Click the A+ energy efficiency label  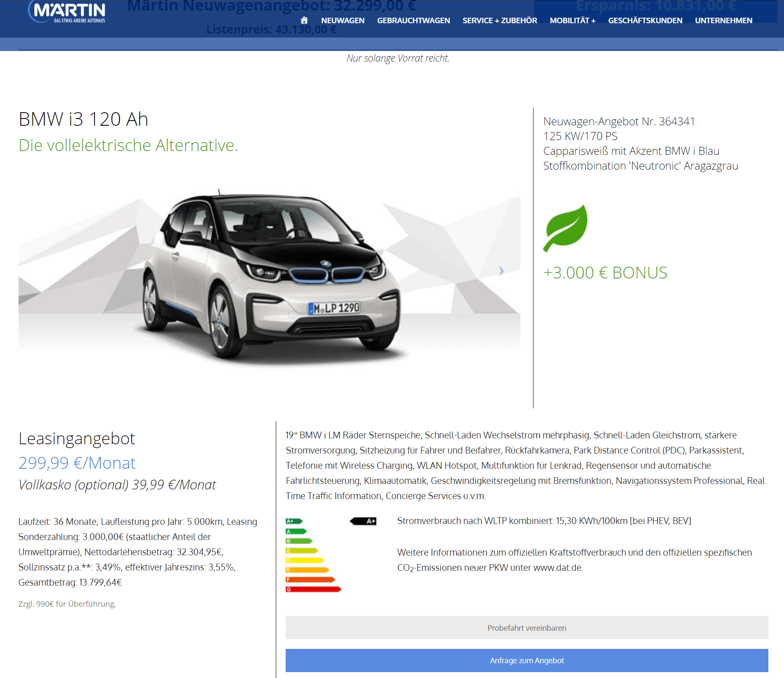tap(294, 521)
